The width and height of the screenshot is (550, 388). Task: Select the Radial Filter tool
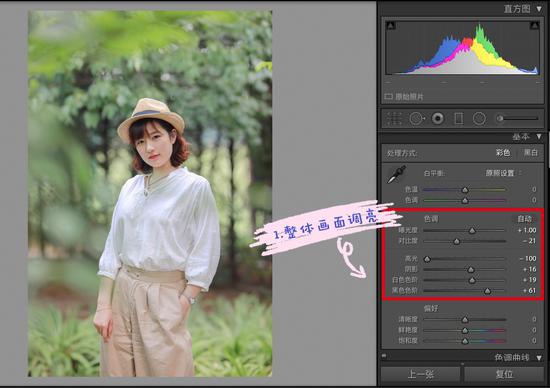[x=479, y=119]
